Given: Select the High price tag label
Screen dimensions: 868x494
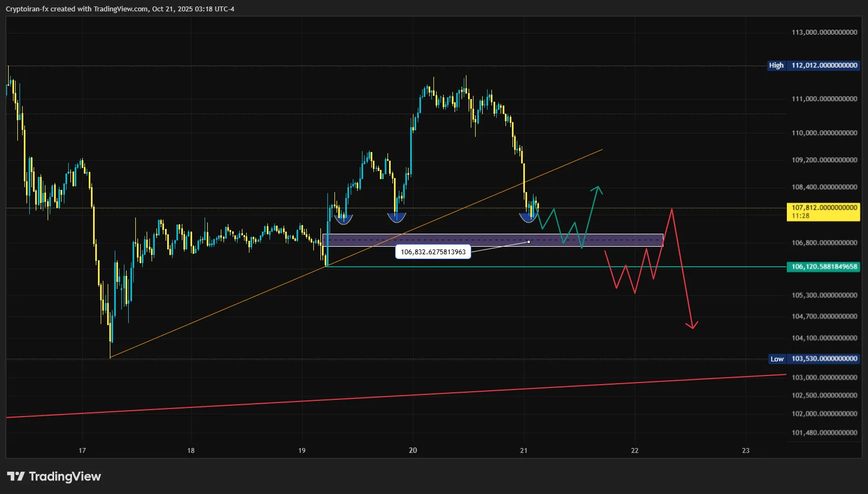Looking at the screenshot, I should 776,65.
